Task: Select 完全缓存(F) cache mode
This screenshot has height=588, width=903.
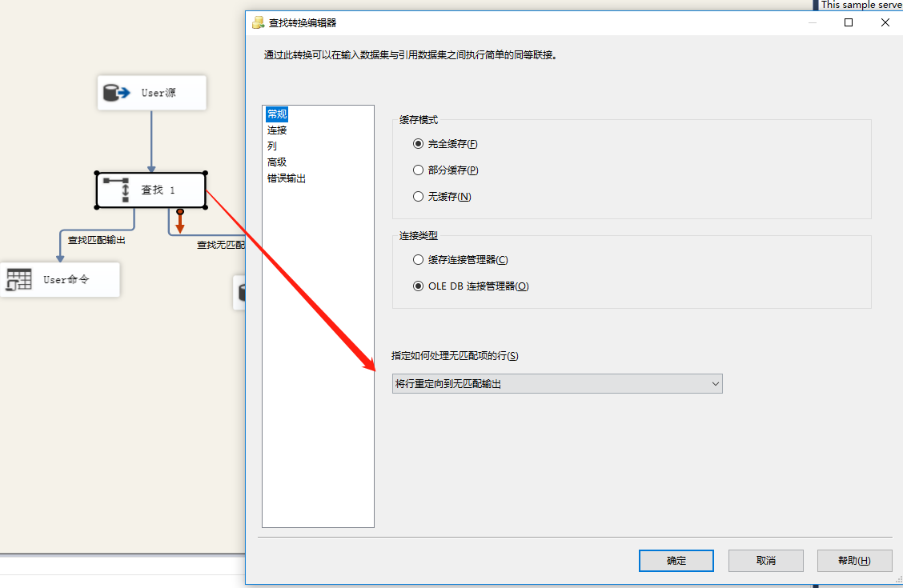Action: (445, 144)
